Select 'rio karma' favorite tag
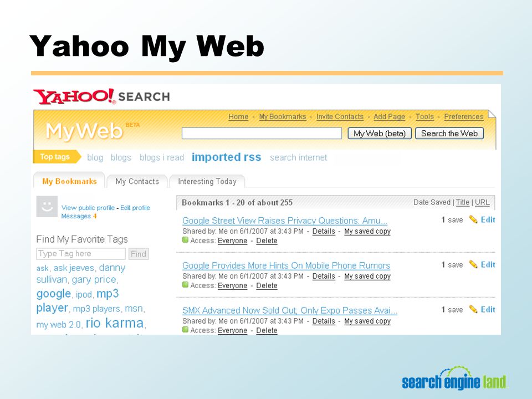Screen dimensions: 532x399 [115, 323]
